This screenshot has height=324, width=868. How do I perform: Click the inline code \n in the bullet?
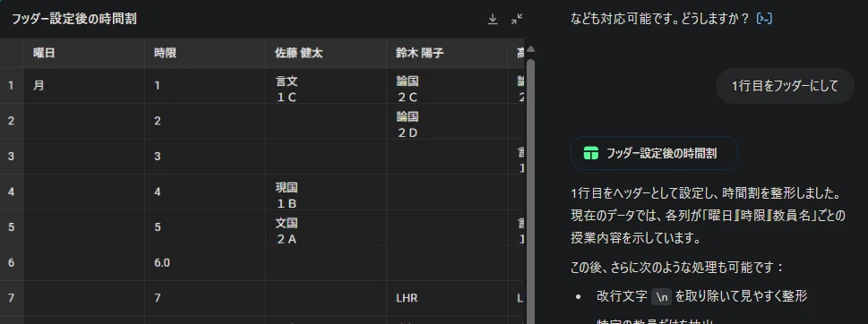click(x=661, y=297)
